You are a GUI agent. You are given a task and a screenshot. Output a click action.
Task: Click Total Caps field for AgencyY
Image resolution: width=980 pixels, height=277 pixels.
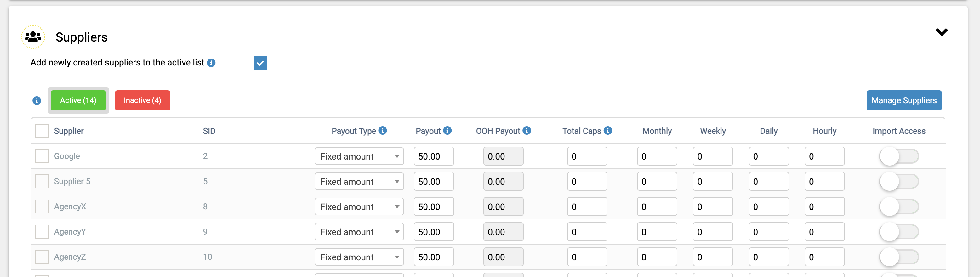[x=587, y=232]
